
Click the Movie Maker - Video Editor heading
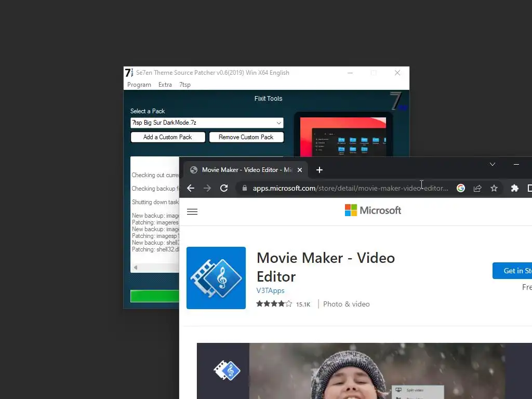click(325, 267)
